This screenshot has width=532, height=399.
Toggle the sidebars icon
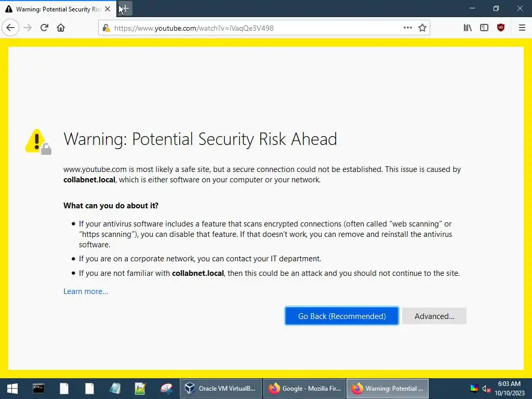[x=484, y=28]
